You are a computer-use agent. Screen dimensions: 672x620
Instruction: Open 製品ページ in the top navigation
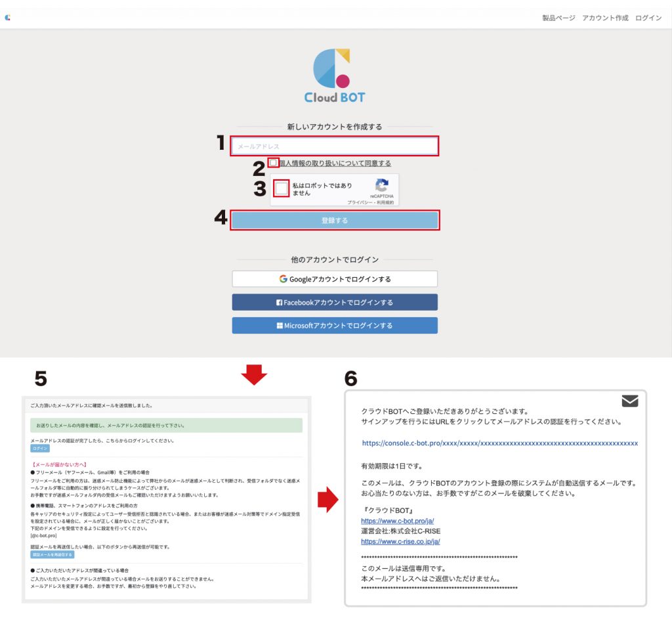pyautogui.click(x=558, y=18)
